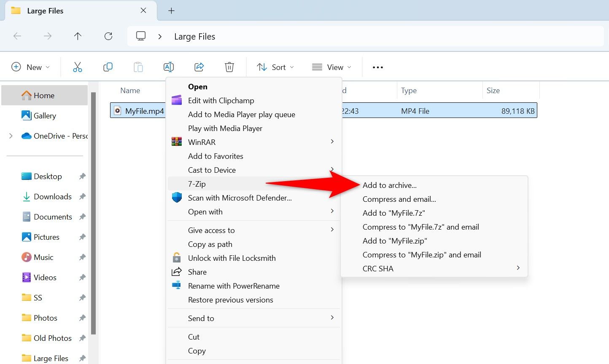
Task: Click the New button in the toolbar
Action: (30, 67)
